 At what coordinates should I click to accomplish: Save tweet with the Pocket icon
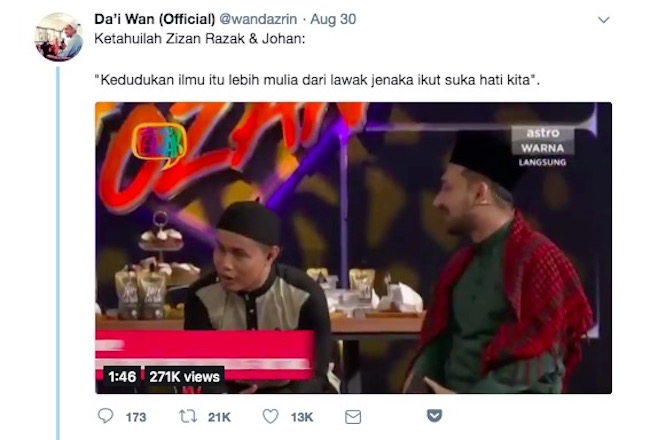434,416
